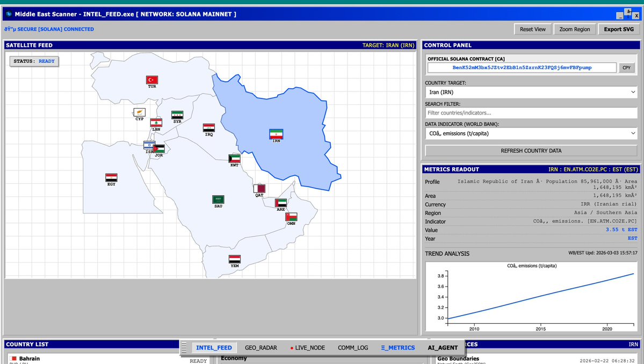Viewport: 644px width, 364px height.
Task: Click the TREND ANALYSIS heading
Action: [447, 254]
